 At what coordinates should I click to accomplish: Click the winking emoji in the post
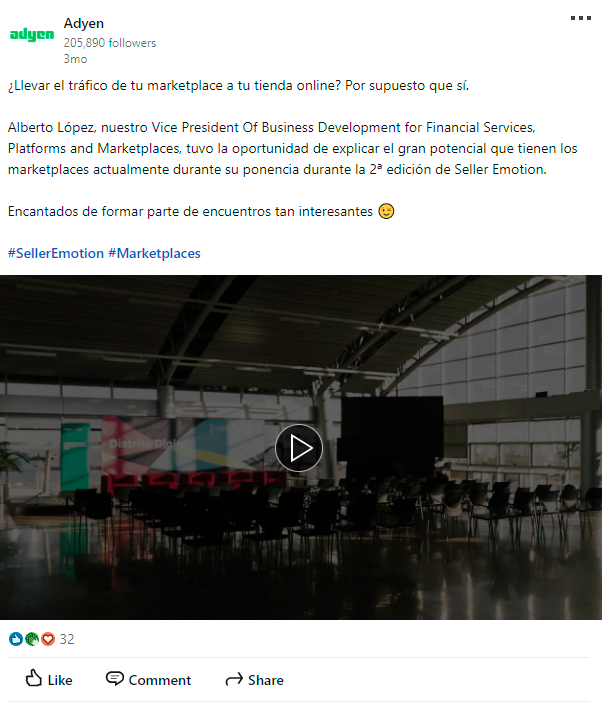pos(386,211)
